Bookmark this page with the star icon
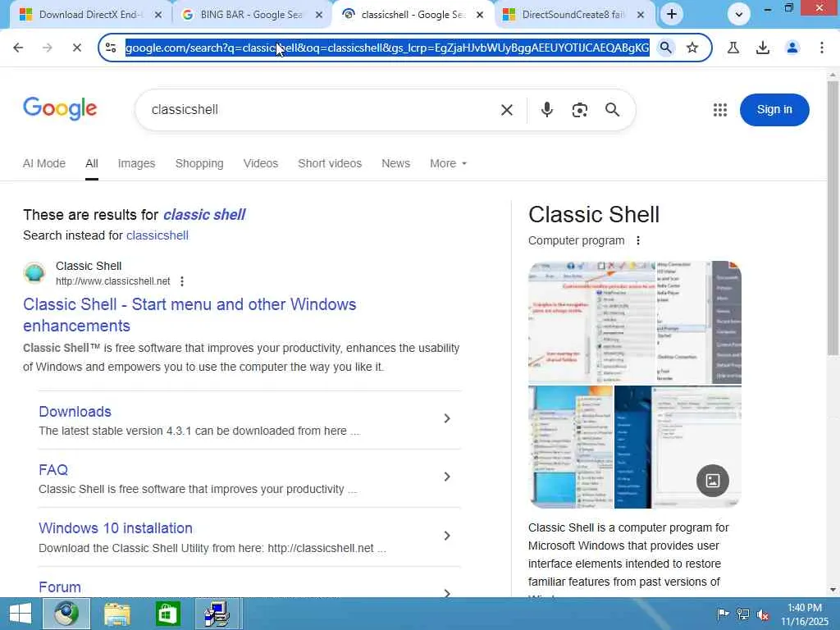The width and height of the screenshot is (840, 630). (692, 48)
